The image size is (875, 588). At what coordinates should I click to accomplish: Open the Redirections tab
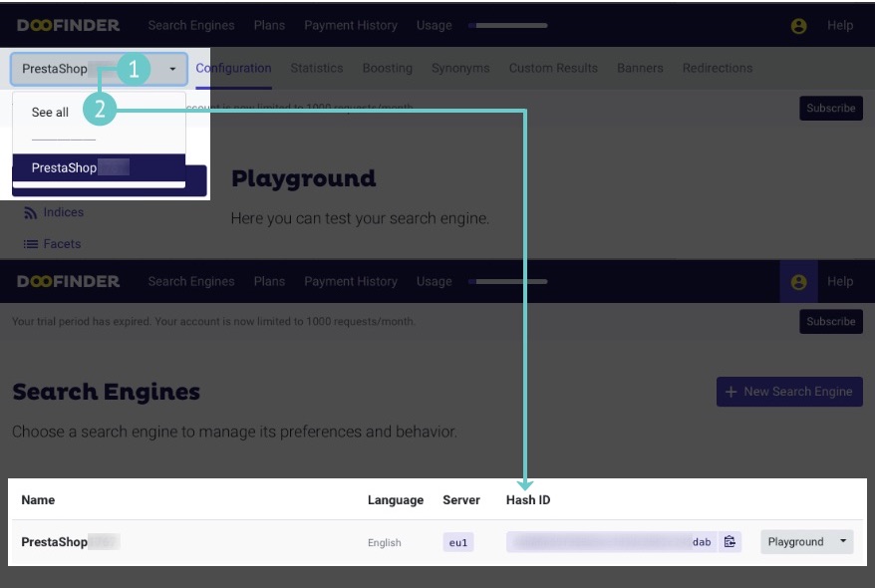(718, 68)
